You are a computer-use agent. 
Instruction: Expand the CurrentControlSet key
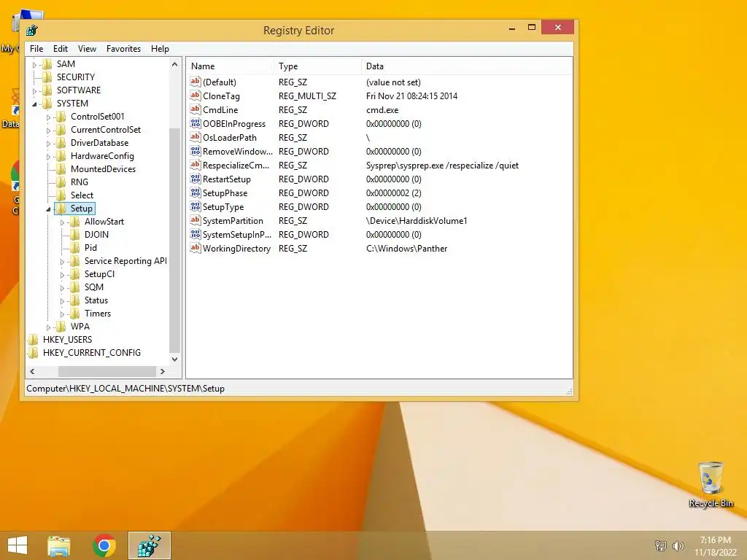(x=48, y=130)
